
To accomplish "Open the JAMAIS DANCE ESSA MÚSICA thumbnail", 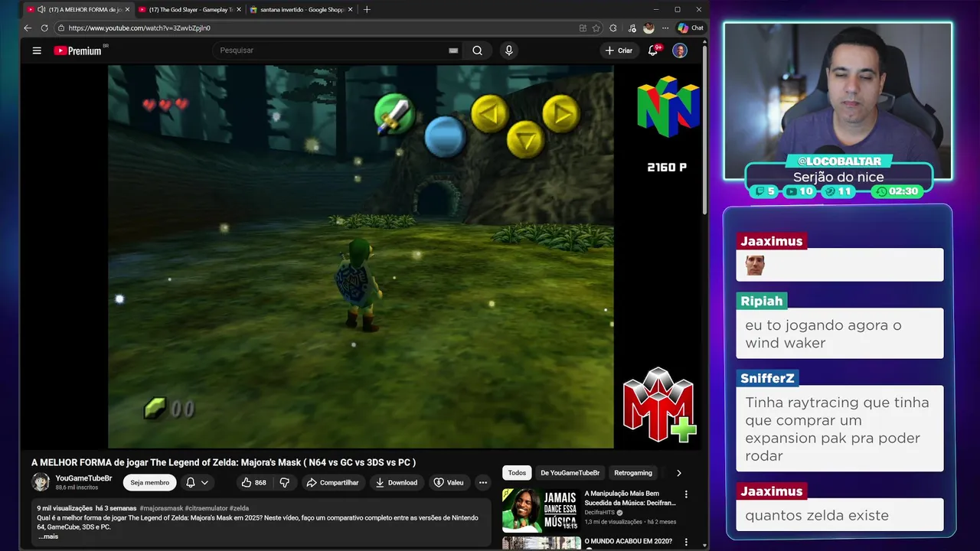I will tap(541, 510).
